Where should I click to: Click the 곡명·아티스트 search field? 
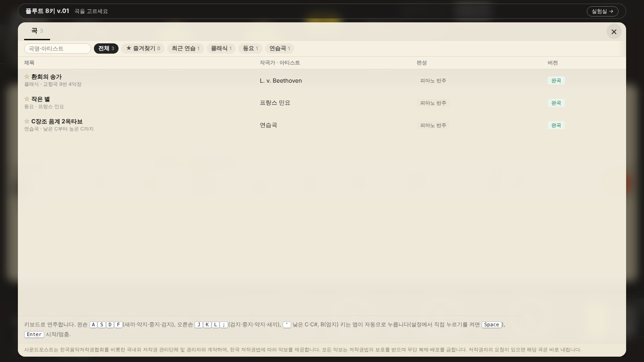point(58,48)
